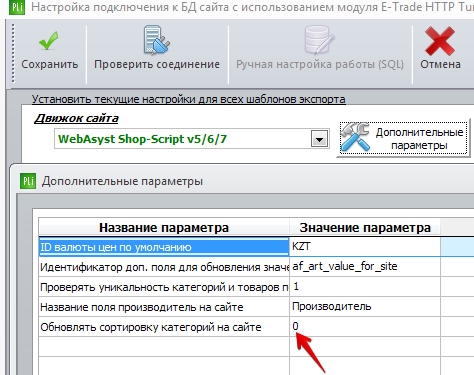474x375 pixels.
Task: Click column header Название параметра
Action: click(164, 228)
